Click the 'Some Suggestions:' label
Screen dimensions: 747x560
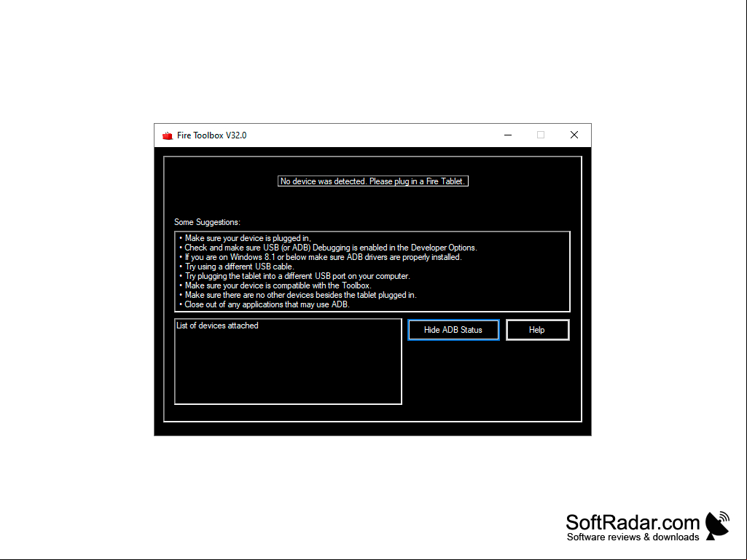point(207,222)
